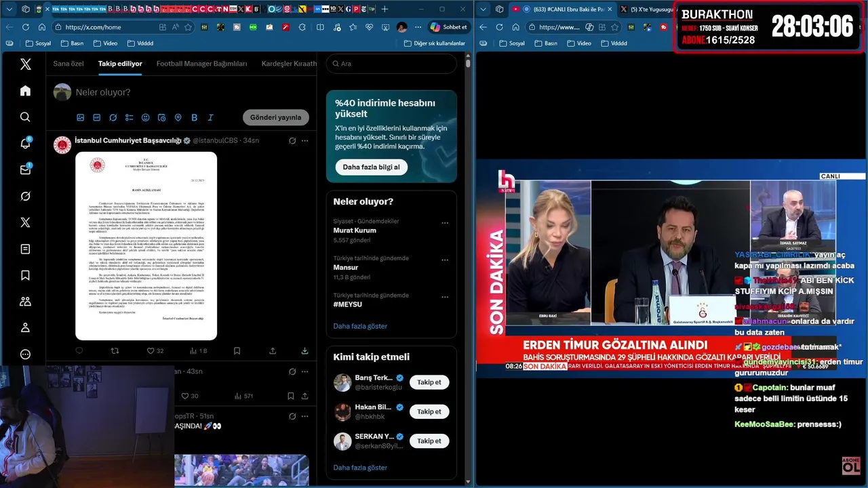Screen dimensions: 868x488
Task: Switch to Sana özel tab
Action: (x=68, y=64)
